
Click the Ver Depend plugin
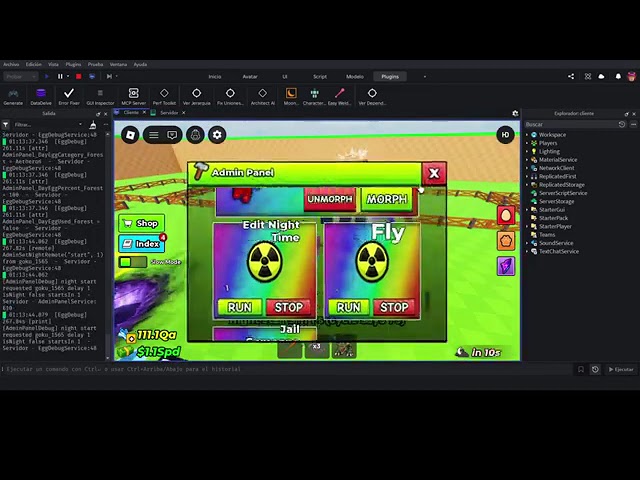pos(372,96)
